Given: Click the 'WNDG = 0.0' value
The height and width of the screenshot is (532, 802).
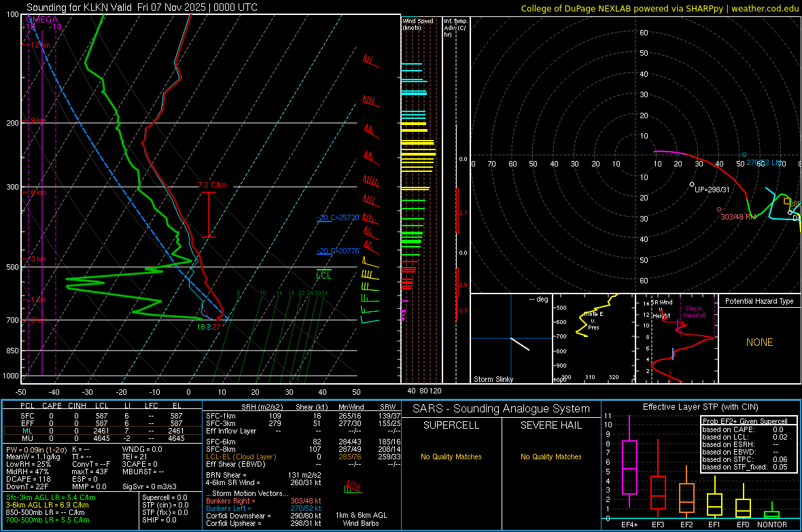Looking at the screenshot, I should 142,449.
